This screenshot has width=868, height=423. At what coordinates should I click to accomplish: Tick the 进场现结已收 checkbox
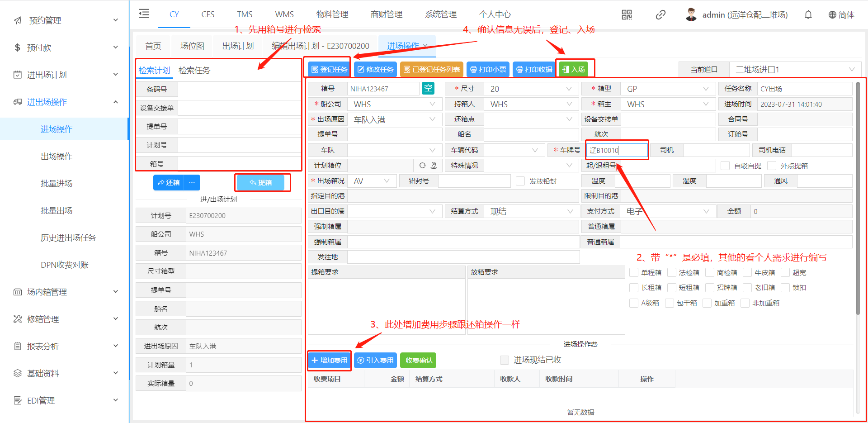coord(505,360)
